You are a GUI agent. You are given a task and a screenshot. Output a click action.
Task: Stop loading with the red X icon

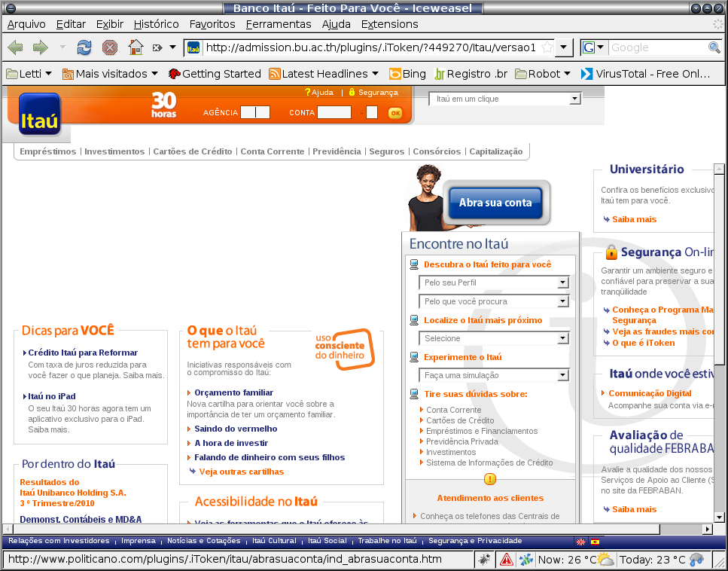110,47
